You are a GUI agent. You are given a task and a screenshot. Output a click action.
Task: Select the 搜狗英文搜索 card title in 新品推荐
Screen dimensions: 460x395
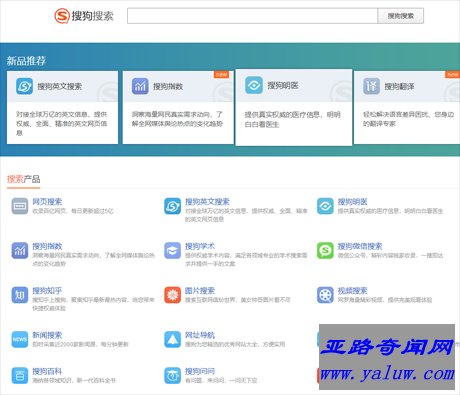(x=60, y=87)
